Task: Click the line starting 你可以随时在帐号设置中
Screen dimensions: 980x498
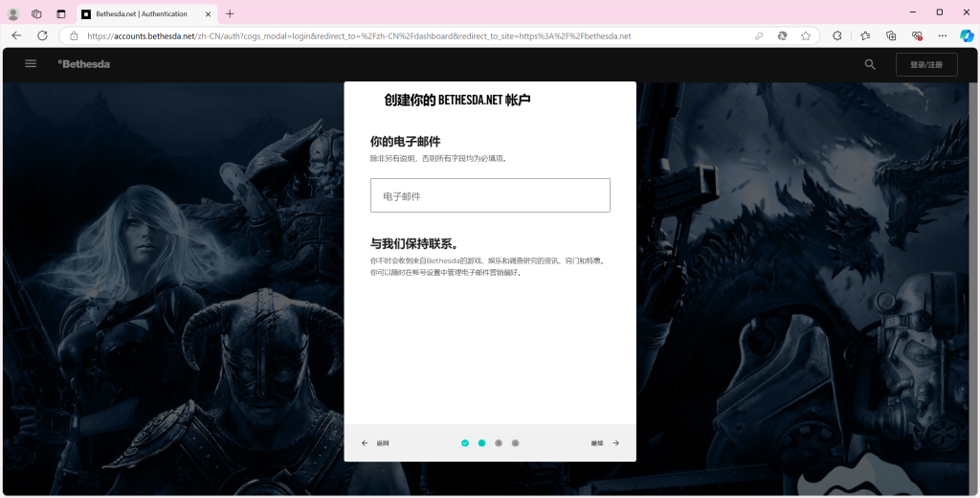Action: [x=446, y=273]
